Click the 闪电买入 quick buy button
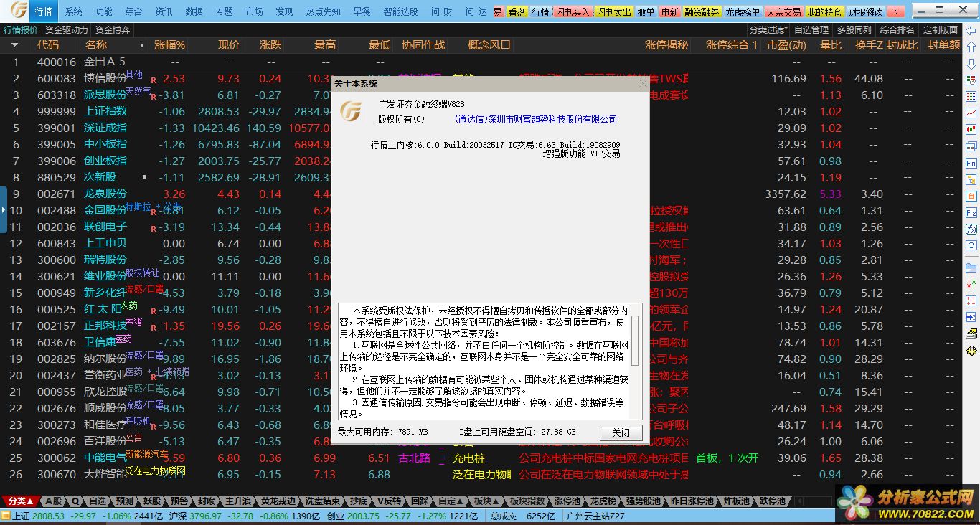 573,12
